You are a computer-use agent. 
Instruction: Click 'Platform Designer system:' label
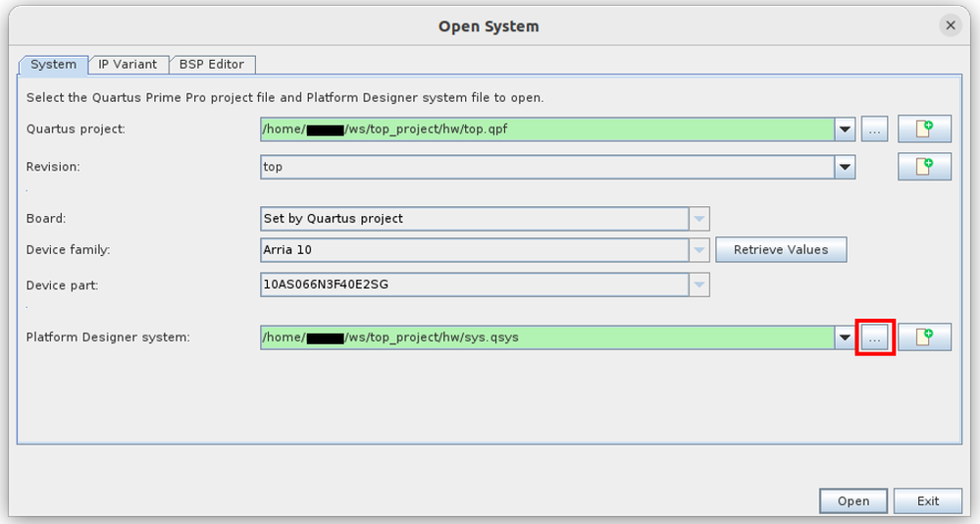(x=108, y=338)
